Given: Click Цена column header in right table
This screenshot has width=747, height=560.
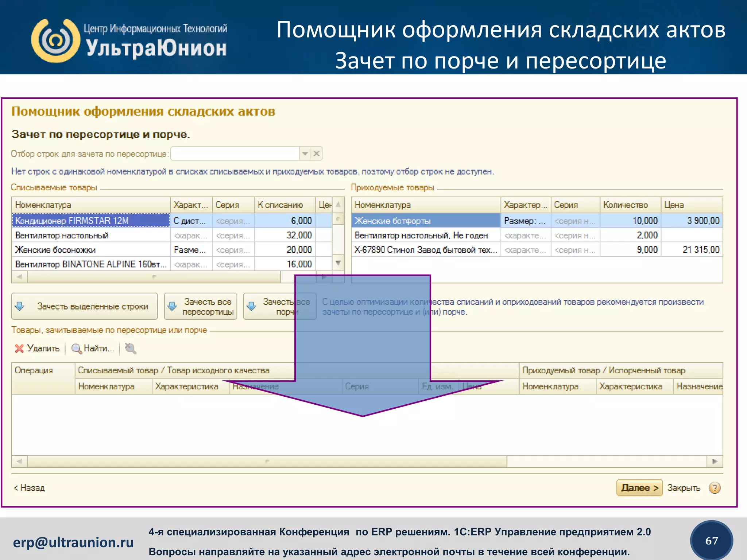Looking at the screenshot, I should tap(692, 205).
